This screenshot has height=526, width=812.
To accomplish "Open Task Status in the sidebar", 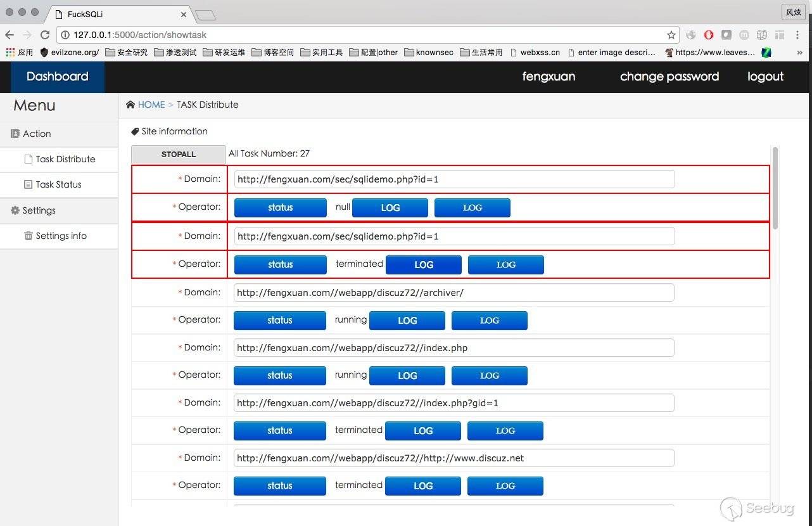I will point(58,184).
